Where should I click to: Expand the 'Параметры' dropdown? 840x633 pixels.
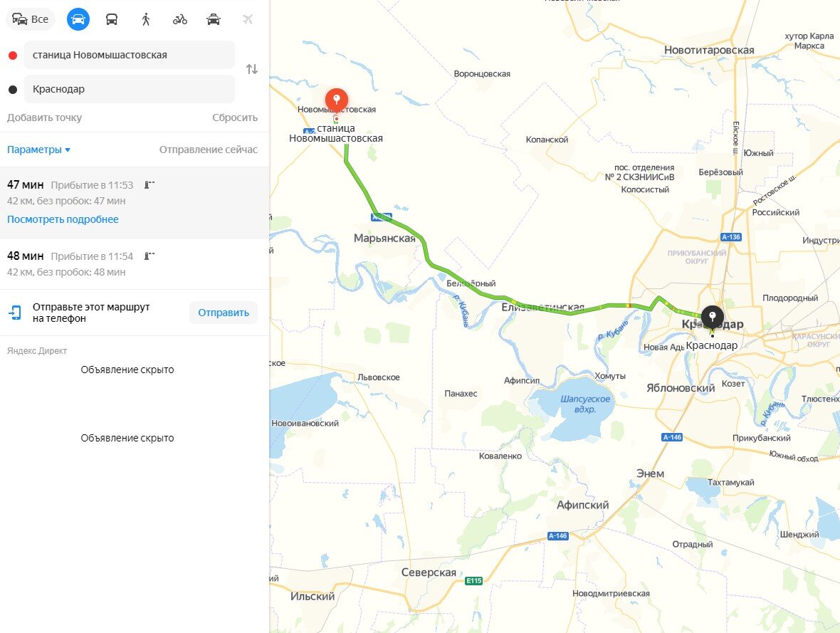click(38, 150)
